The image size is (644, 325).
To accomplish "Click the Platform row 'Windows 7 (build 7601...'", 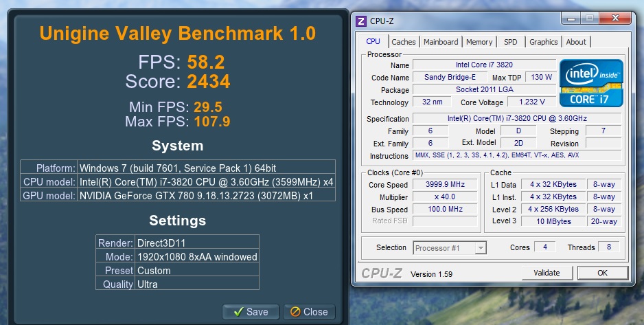I will click(x=178, y=168).
